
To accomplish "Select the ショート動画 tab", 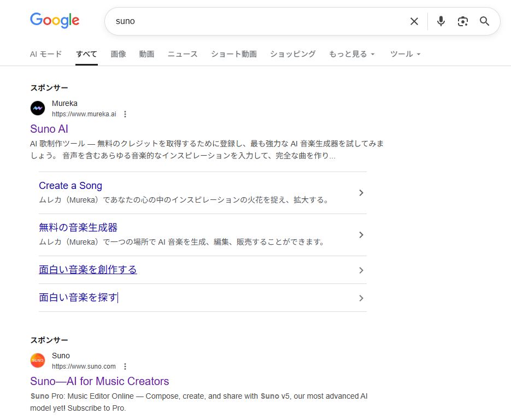I will tap(233, 54).
